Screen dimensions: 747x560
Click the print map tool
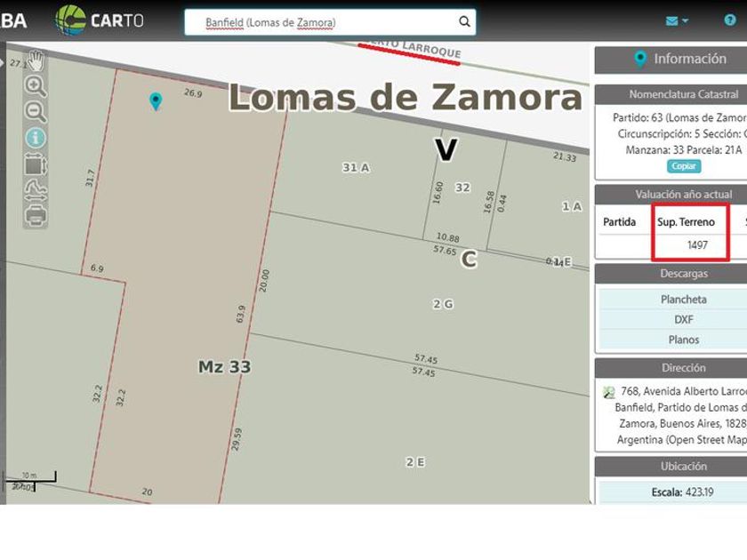point(36,216)
